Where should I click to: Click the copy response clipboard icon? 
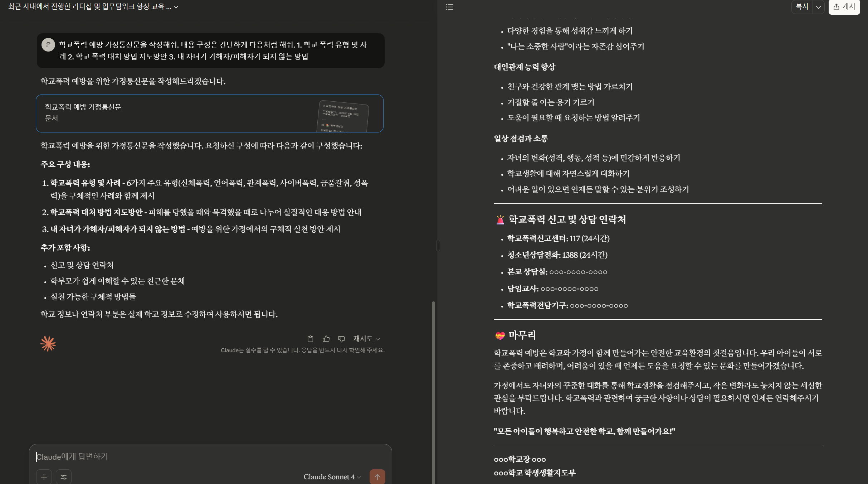pos(310,339)
